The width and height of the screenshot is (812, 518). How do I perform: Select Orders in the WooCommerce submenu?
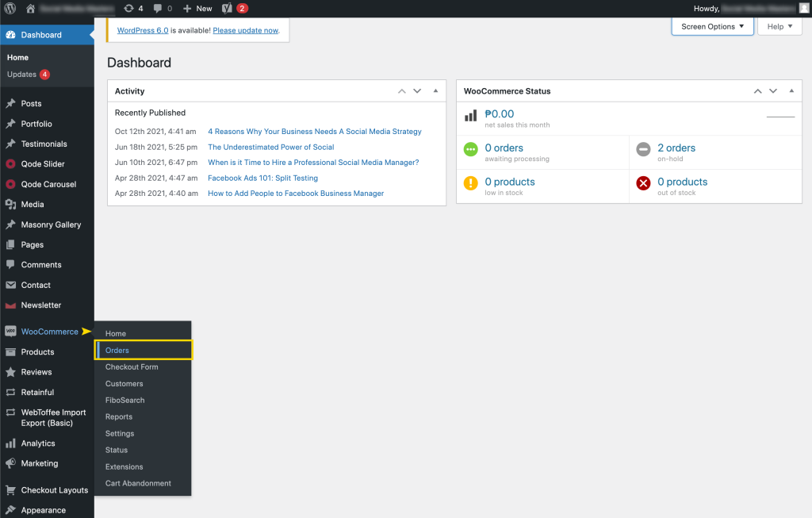117,350
